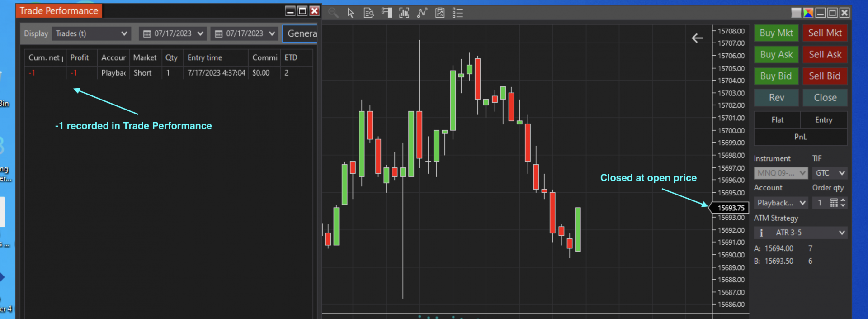Click the 15693.75 current price marker

coord(729,208)
